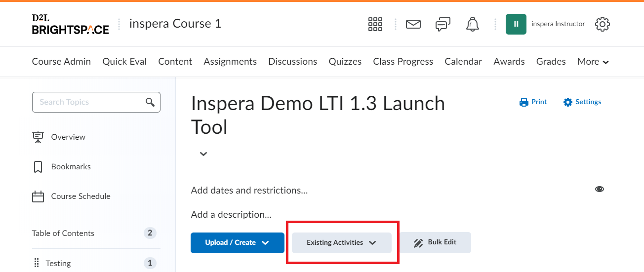
Task: Open the message alerts envelope icon
Action: (413, 24)
